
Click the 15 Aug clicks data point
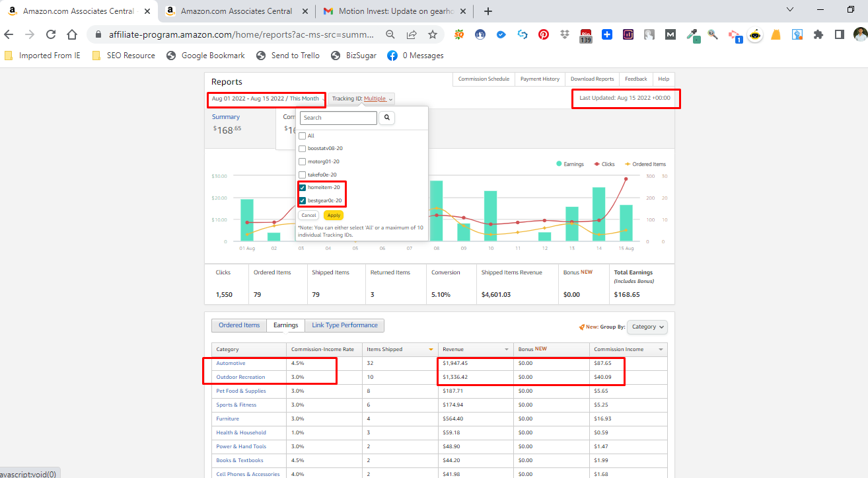626,179
